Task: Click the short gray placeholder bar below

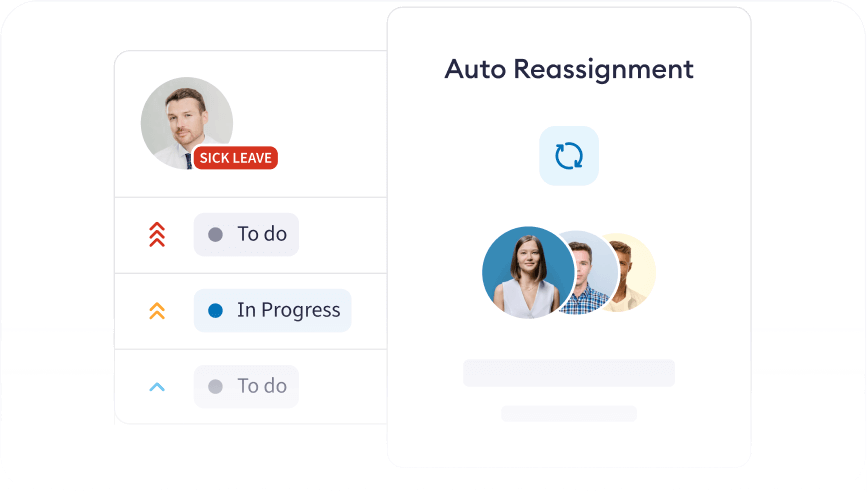Action: 569,413
